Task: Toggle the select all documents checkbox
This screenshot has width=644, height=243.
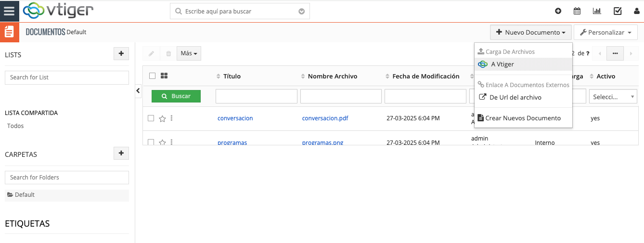Action: (152, 76)
